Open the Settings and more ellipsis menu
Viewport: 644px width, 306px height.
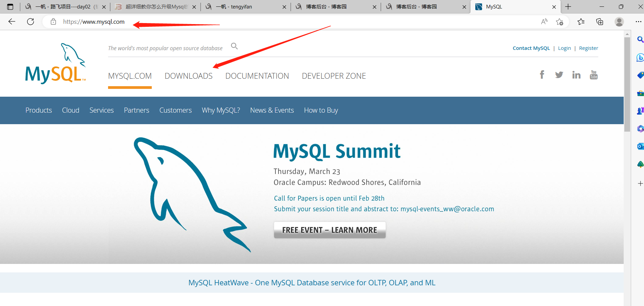638,22
